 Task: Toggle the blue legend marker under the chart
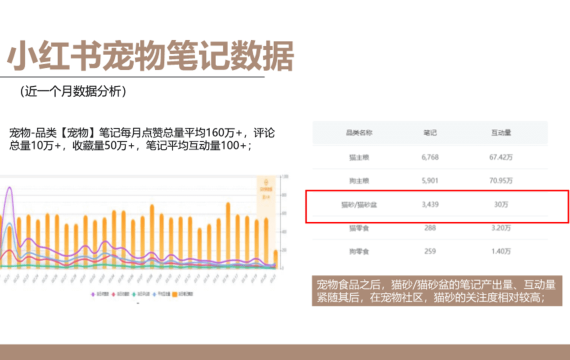coord(154,294)
